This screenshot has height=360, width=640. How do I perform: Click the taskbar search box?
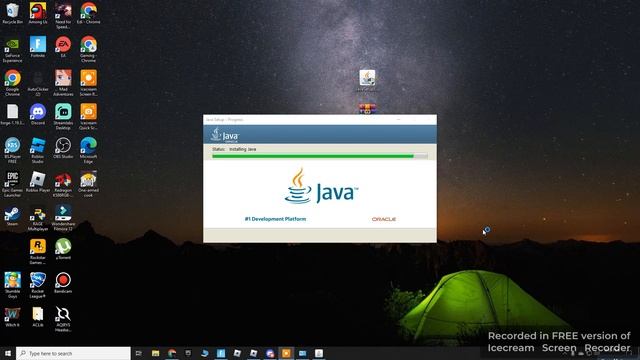[x=73, y=353]
